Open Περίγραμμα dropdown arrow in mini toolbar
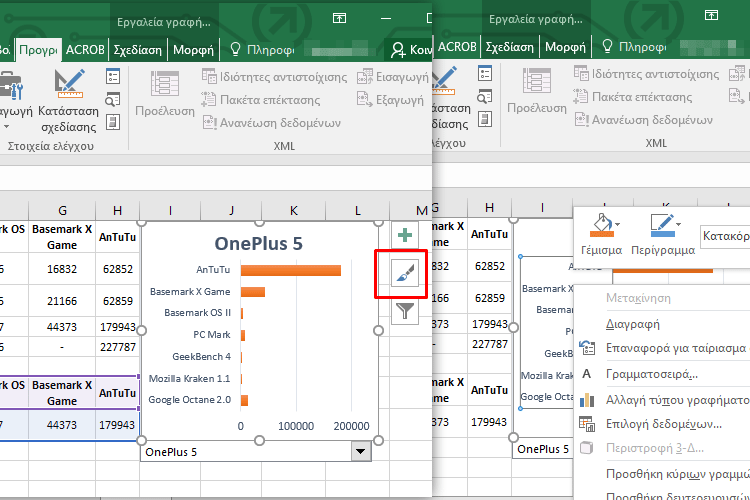The height and width of the screenshot is (500, 750). coord(678,224)
